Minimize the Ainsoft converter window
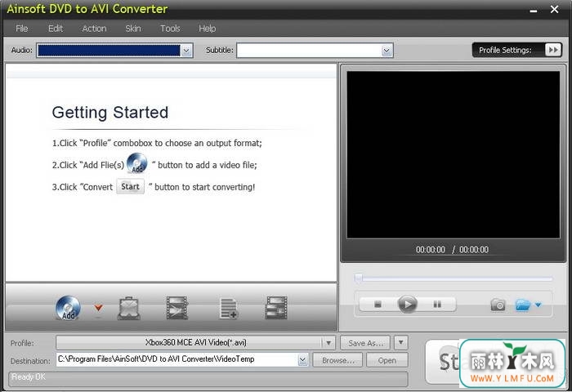This screenshot has width=572, height=392. click(x=534, y=11)
